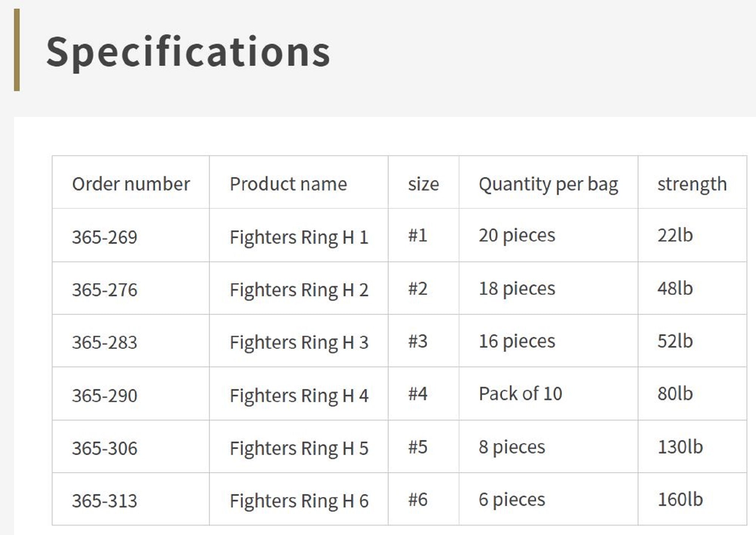Click the #3 size cell
Screen dimensions: 756x535
pyautogui.click(x=418, y=341)
